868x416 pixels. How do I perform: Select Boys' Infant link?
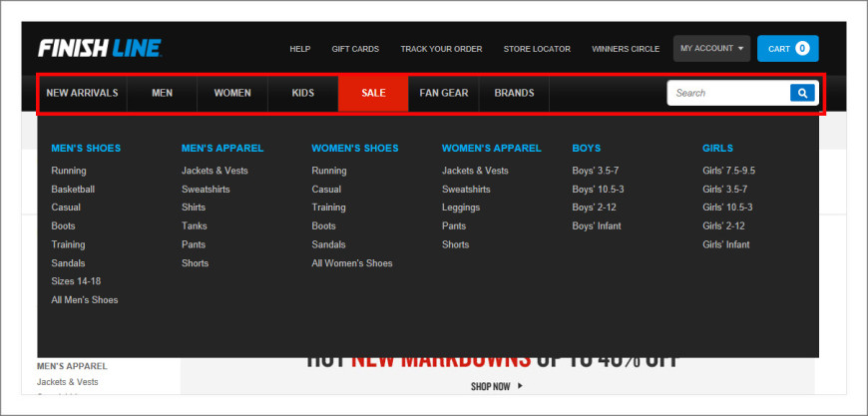(597, 225)
